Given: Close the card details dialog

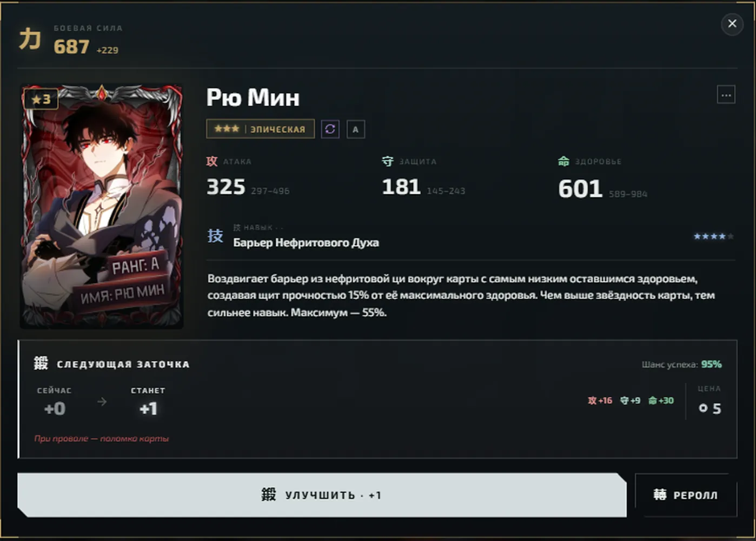Looking at the screenshot, I should (x=732, y=24).
